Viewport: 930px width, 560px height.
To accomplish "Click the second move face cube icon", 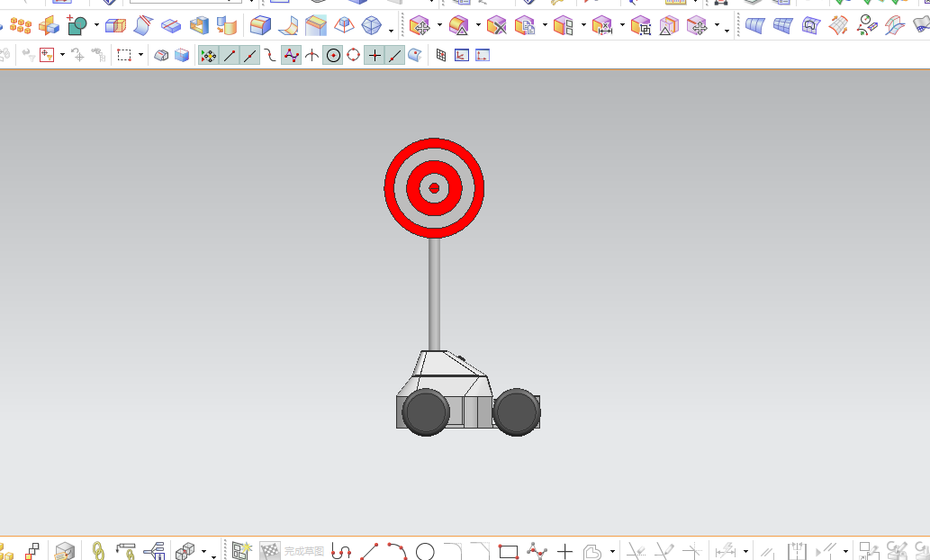I will pyautogui.click(x=697, y=25).
